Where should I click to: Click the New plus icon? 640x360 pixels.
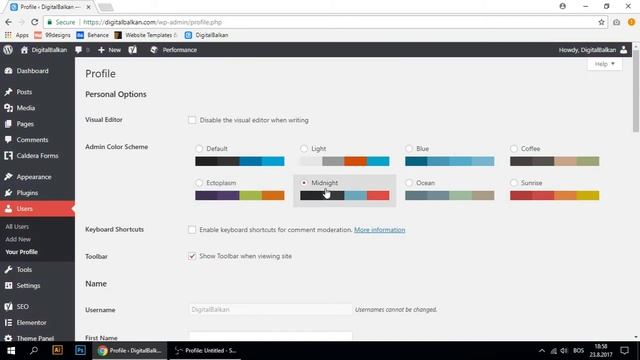pos(101,50)
